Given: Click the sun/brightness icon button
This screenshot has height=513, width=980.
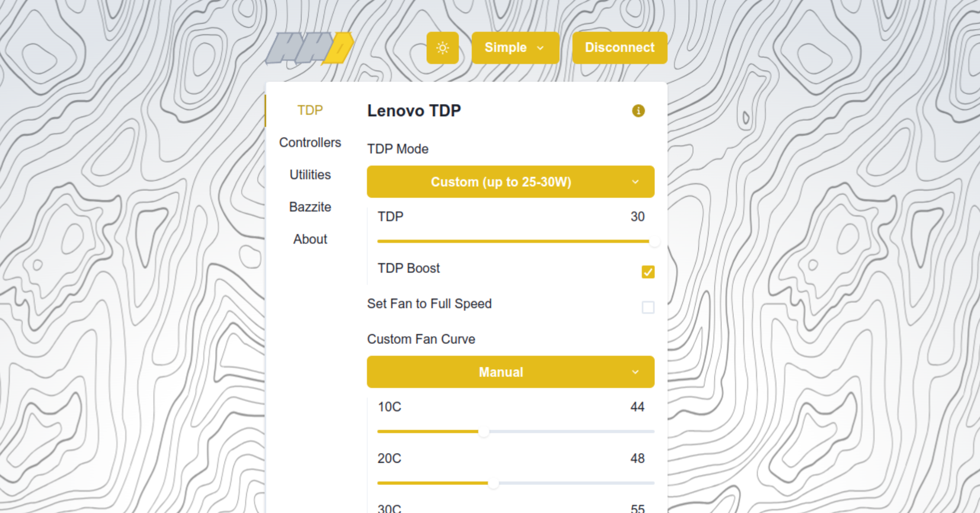Looking at the screenshot, I should click(x=443, y=48).
